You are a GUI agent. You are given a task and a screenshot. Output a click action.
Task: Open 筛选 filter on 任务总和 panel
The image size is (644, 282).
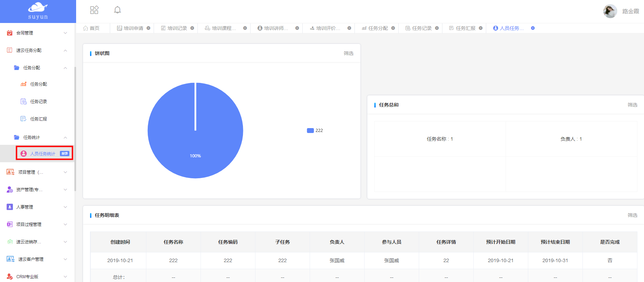coord(633,105)
